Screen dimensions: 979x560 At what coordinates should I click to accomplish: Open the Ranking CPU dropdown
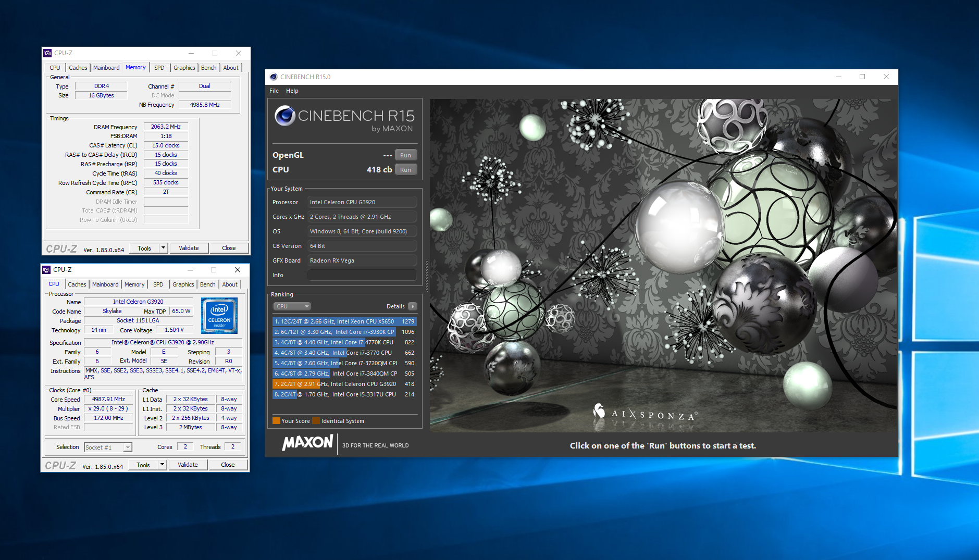pos(292,306)
